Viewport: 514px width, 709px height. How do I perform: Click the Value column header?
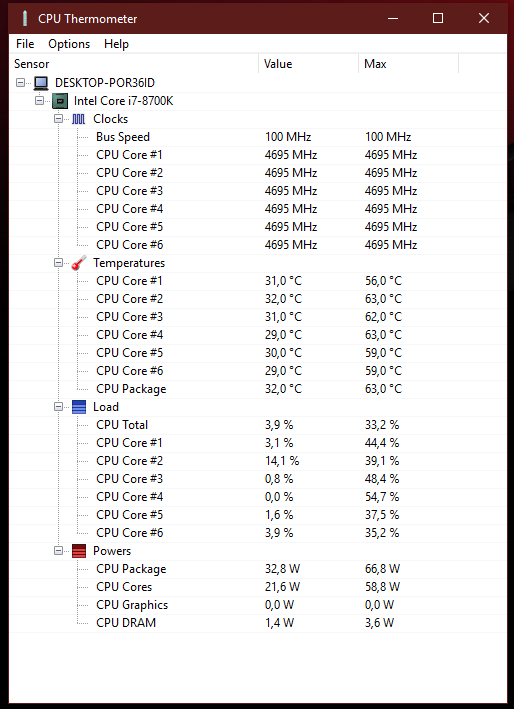[308, 64]
